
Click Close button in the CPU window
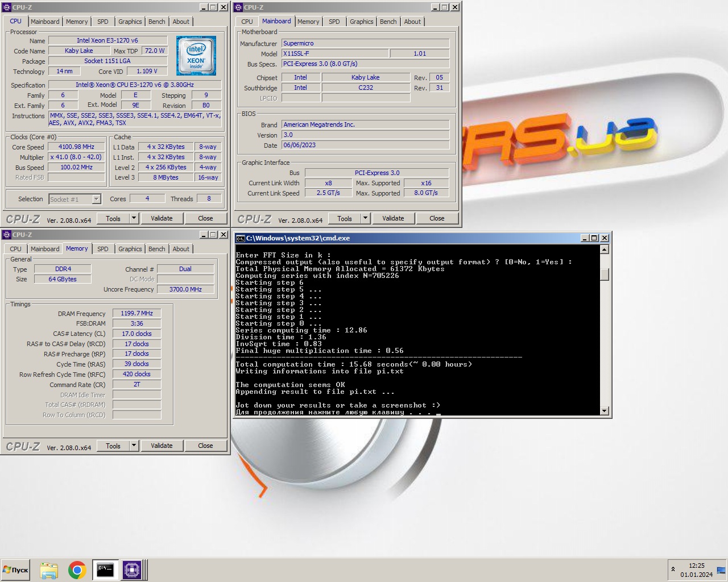coord(205,218)
